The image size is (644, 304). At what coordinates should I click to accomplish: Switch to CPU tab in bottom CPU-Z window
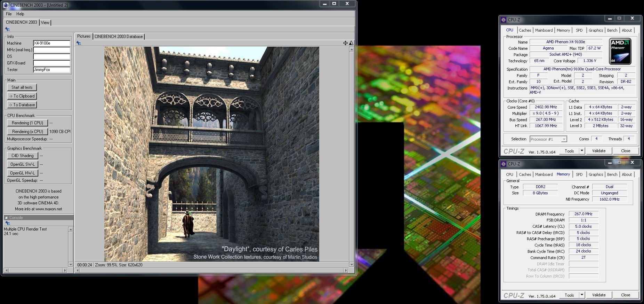pos(510,174)
